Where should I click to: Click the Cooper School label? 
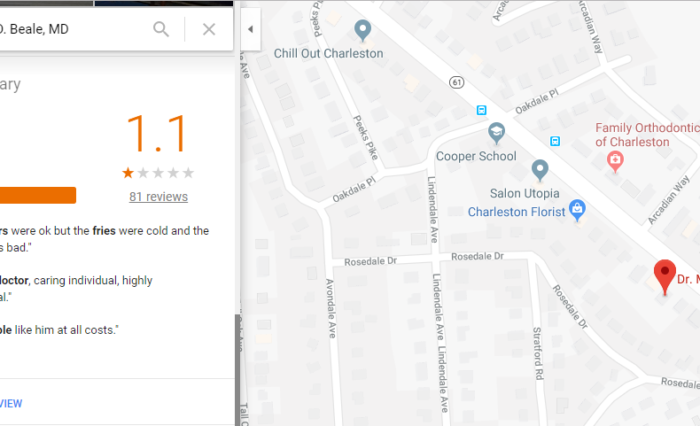[476, 156]
